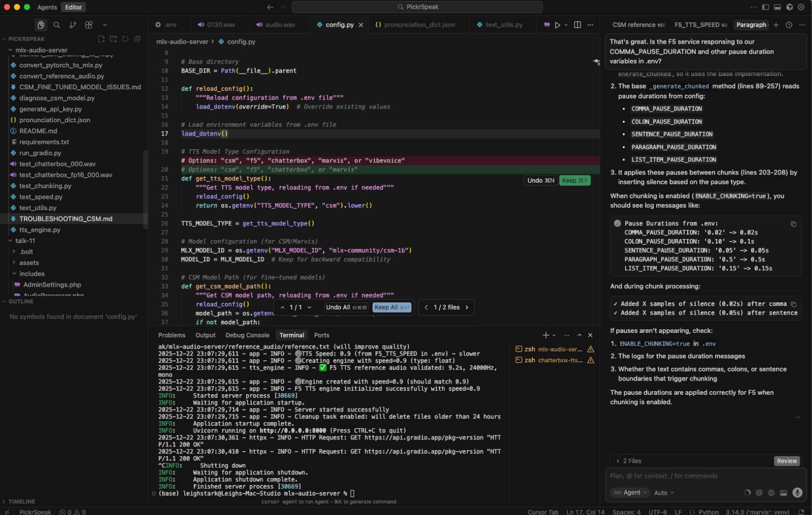Toggle the primary sidebar layout icon
Viewport: 812px width, 515px height.
click(x=765, y=7)
